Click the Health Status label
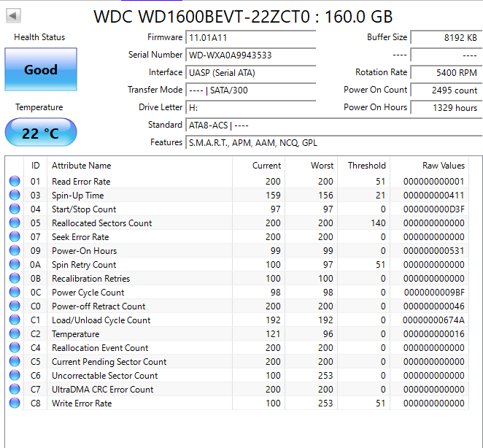This screenshot has width=483, height=448. coord(39,37)
